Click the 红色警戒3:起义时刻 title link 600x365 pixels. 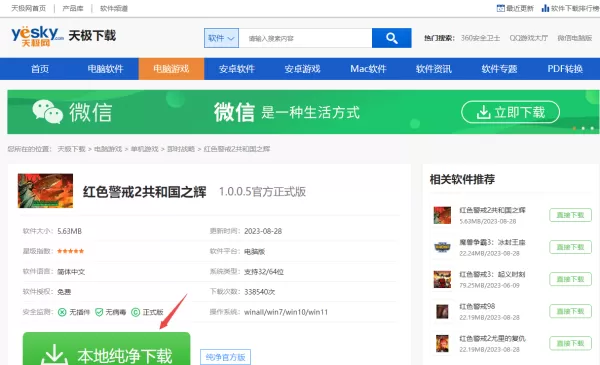[x=492, y=274]
